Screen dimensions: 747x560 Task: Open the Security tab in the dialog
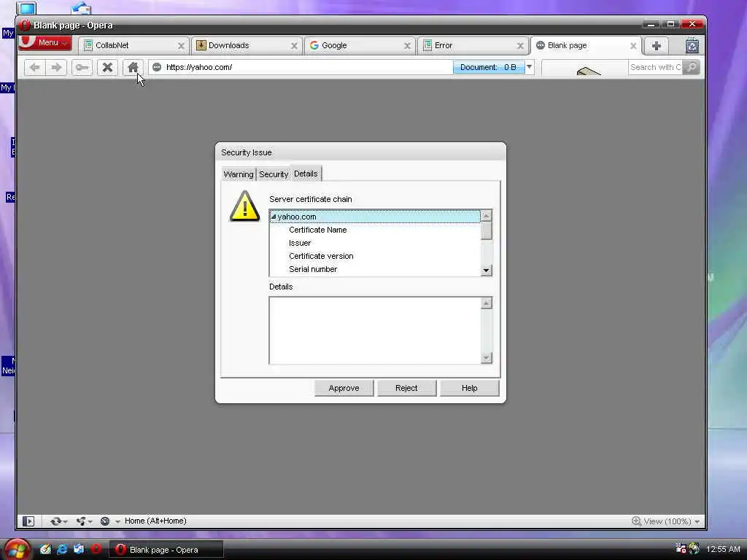click(x=274, y=174)
